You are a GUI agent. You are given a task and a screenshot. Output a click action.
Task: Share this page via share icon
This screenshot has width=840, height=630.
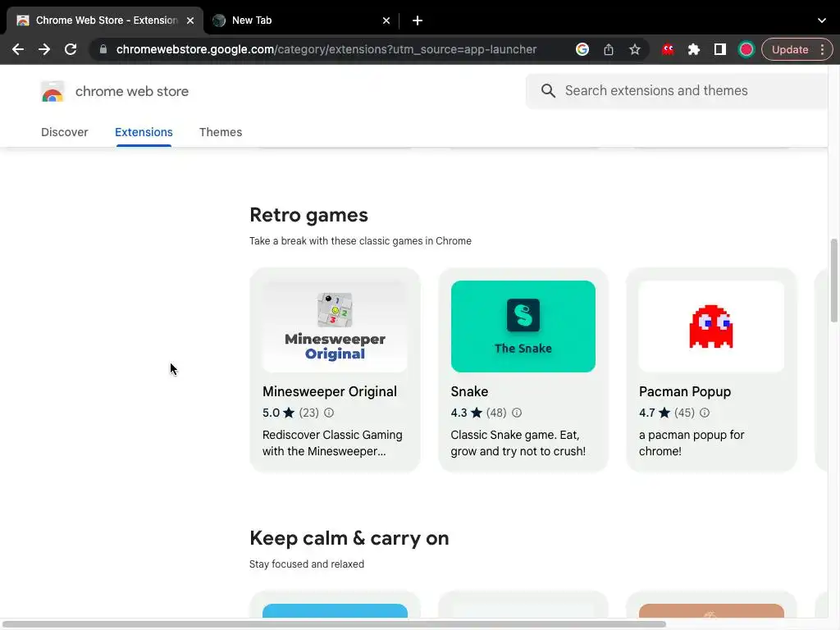pyautogui.click(x=609, y=49)
